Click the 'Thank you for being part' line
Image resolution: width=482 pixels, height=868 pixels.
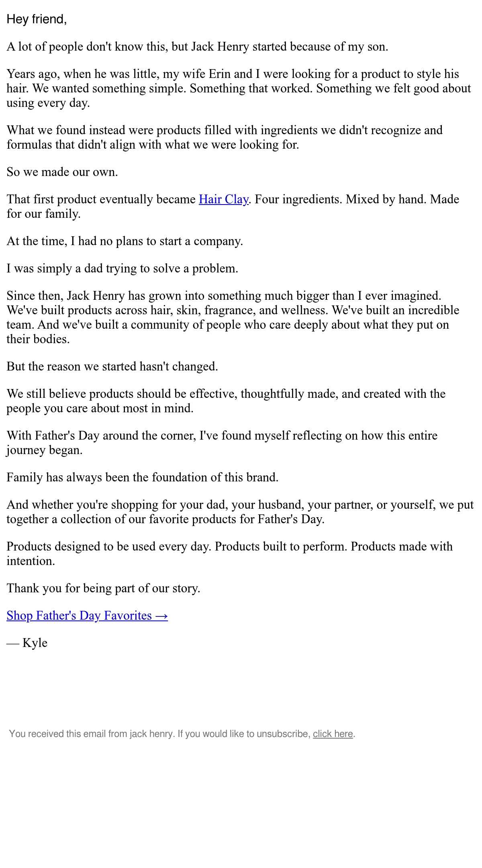pyautogui.click(x=103, y=588)
